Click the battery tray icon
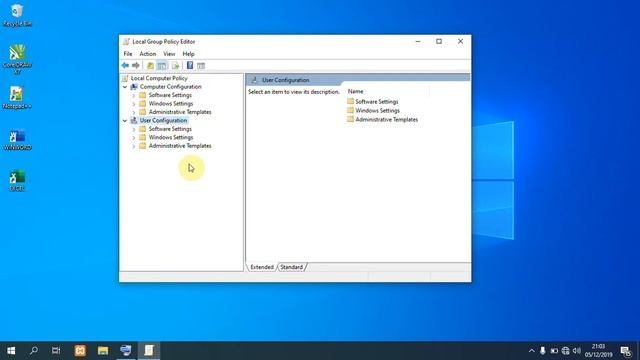 coord(554,351)
